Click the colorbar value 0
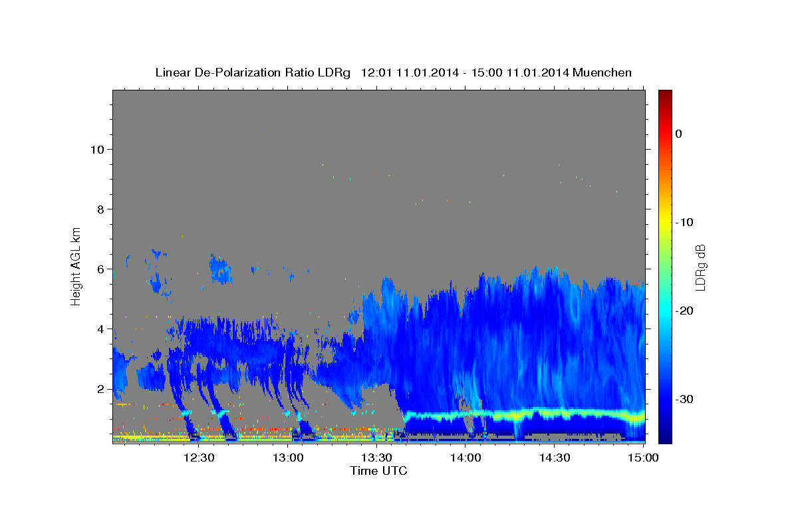Viewport: 798px width, 532px height. (x=679, y=134)
